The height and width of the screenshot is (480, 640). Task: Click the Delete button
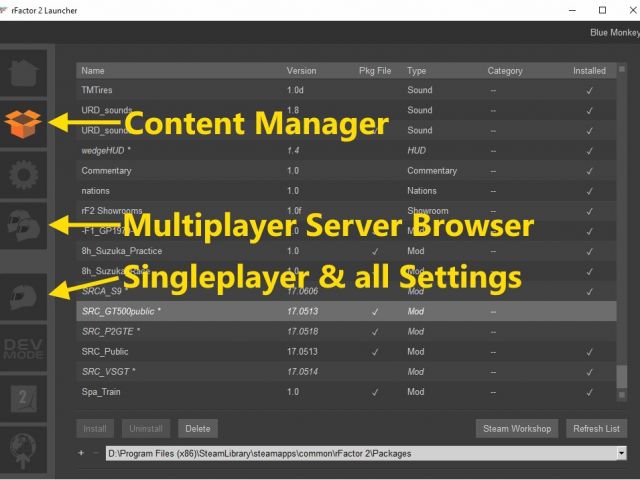click(198, 429)
